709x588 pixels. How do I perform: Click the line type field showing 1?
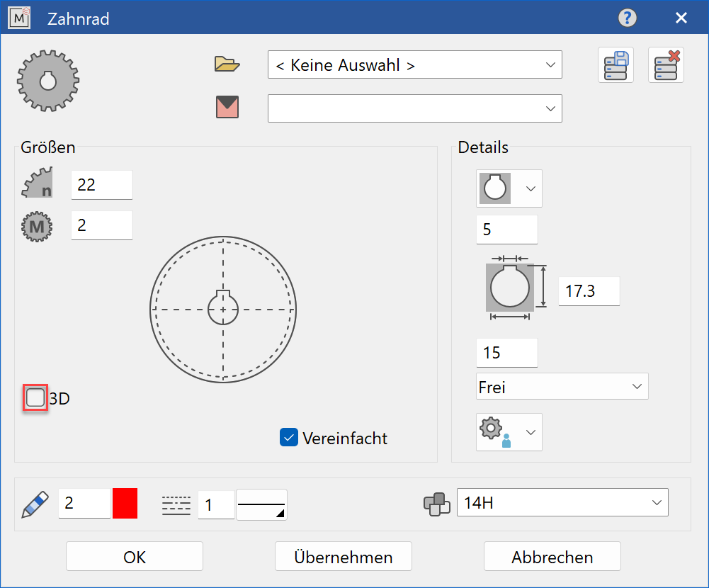(216, 505)
